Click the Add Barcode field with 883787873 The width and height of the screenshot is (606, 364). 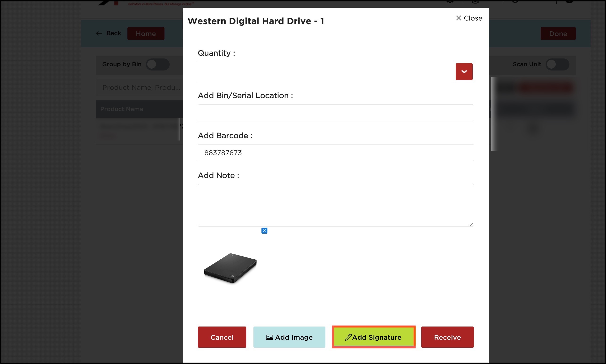pyautogui.click(x=336, y=153)
